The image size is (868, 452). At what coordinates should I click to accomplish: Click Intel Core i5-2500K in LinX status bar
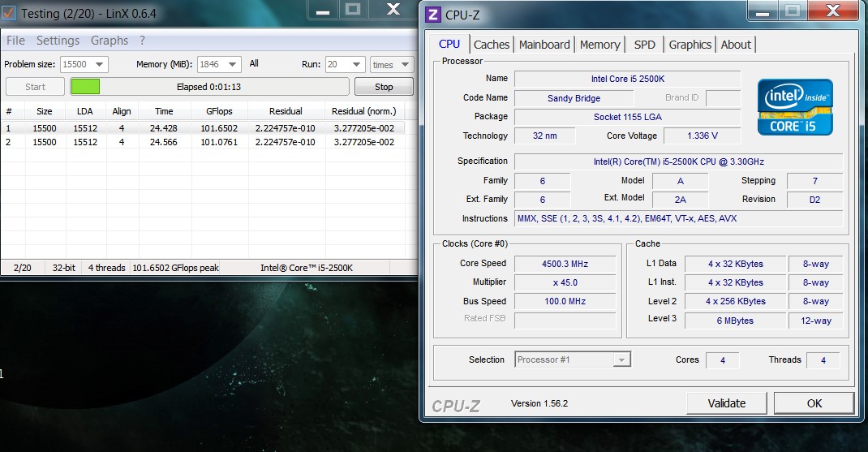[307, 268]
